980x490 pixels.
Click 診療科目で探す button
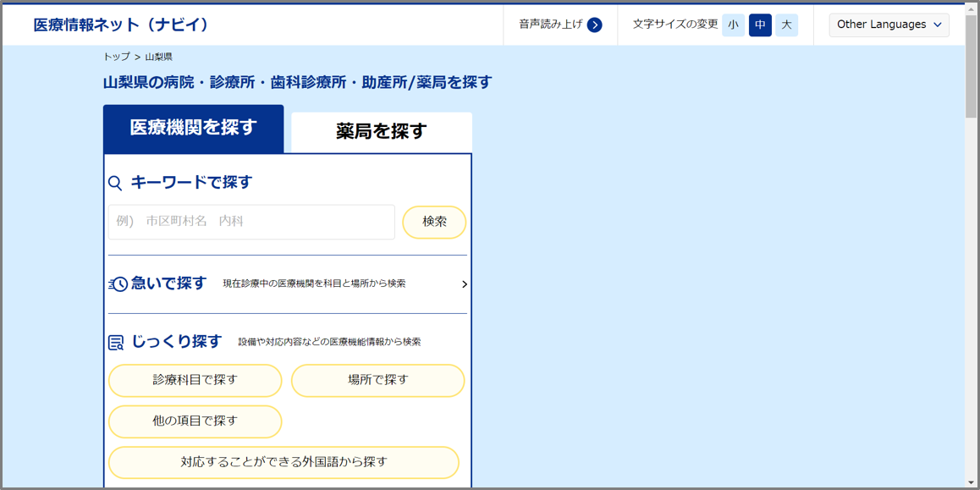(x=195, y=380)
